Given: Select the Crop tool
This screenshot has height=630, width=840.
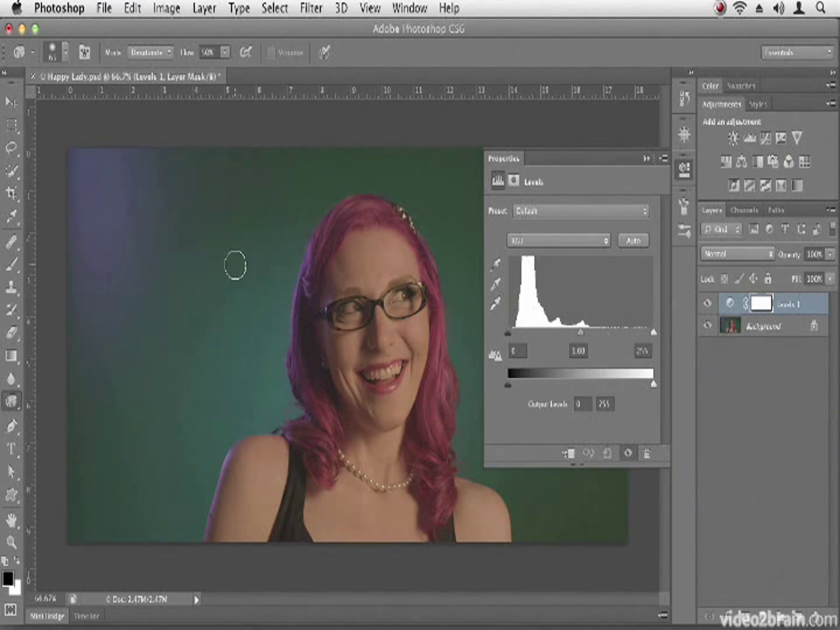Looking at the screenshot, I should tap(11, 193).
